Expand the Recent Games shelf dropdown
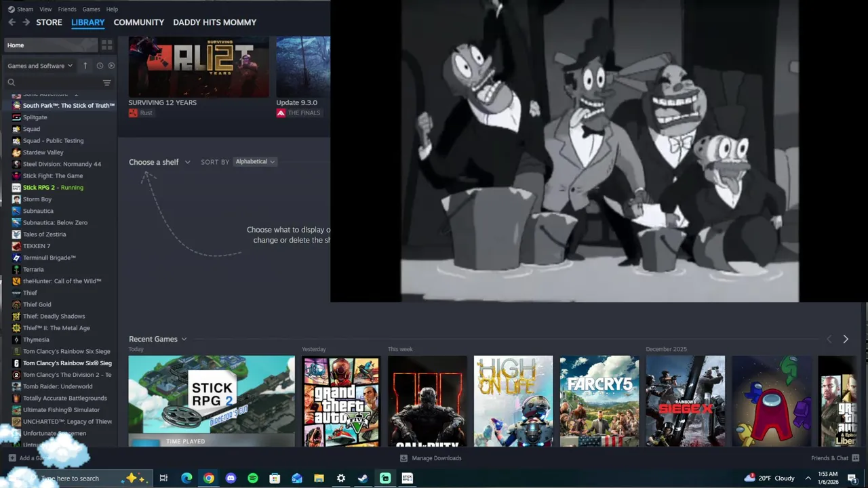The image size is (868, 488). 158,339
